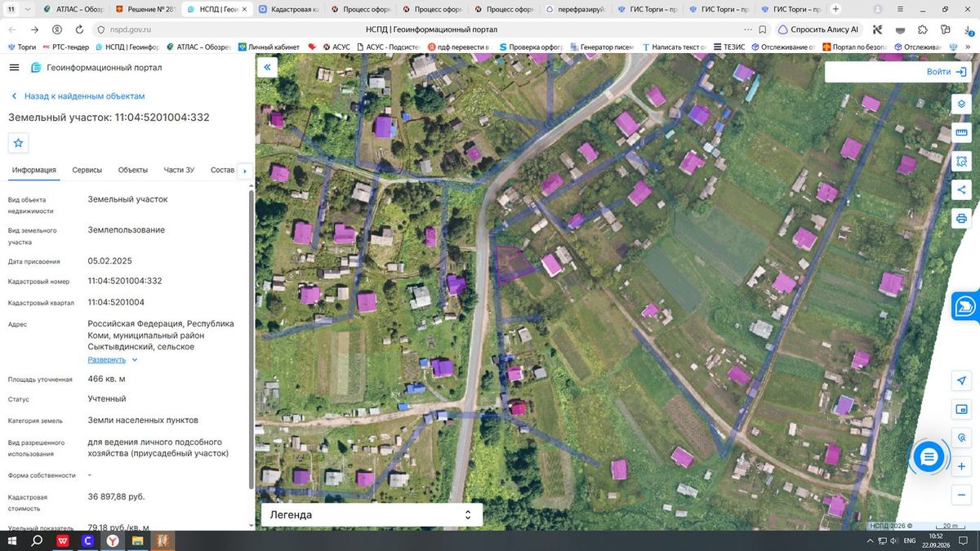Click the browser address bar URL
Viewport: 980px width, 551px height.
[131, 29]
